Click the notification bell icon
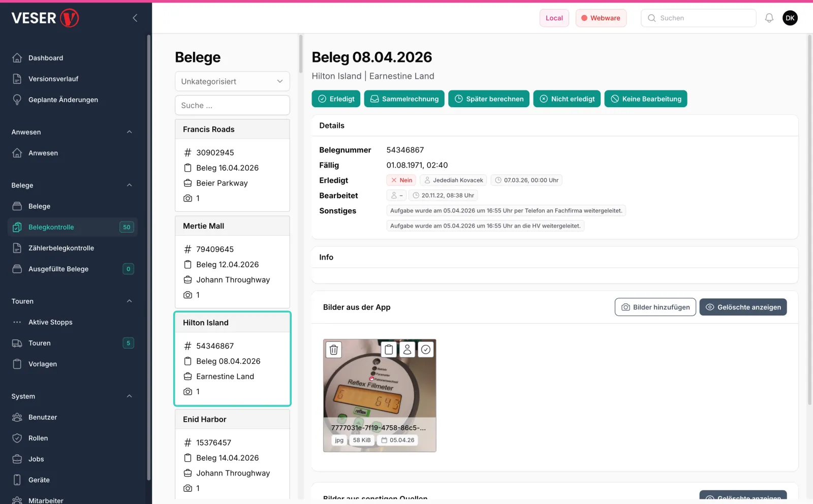813x504 pixels. pos(769,18)
